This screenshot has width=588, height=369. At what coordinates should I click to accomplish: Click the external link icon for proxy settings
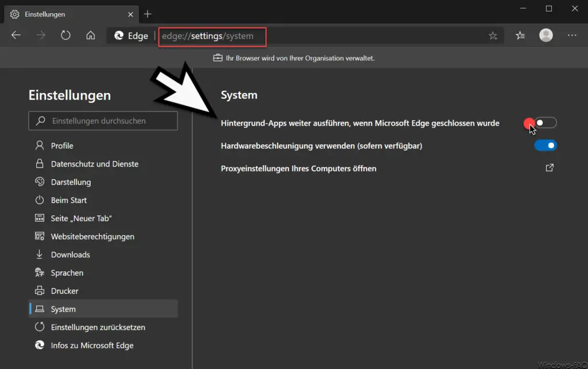(550, 168)
